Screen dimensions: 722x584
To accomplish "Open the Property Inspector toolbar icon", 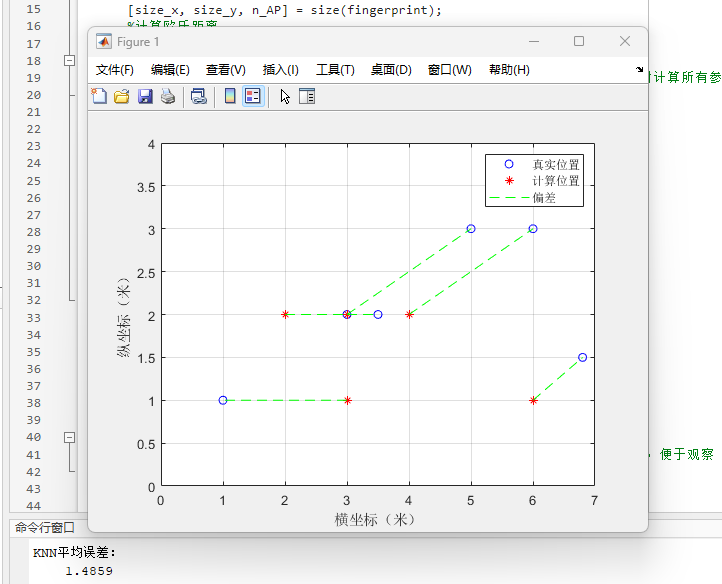I will 307,96.
